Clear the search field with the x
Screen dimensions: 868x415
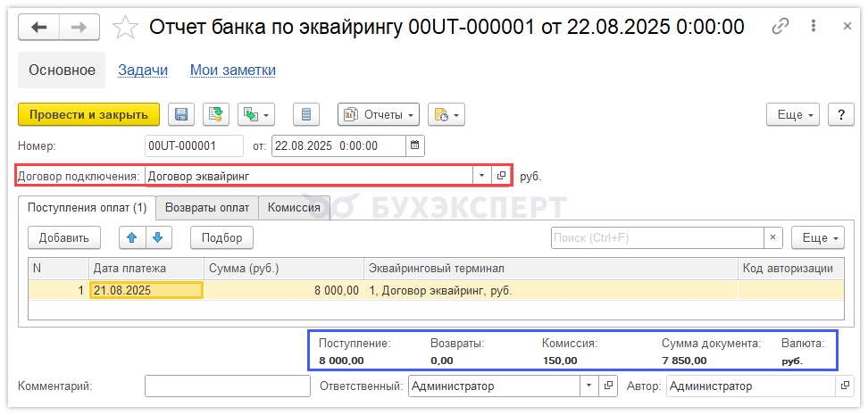point(772,238)
